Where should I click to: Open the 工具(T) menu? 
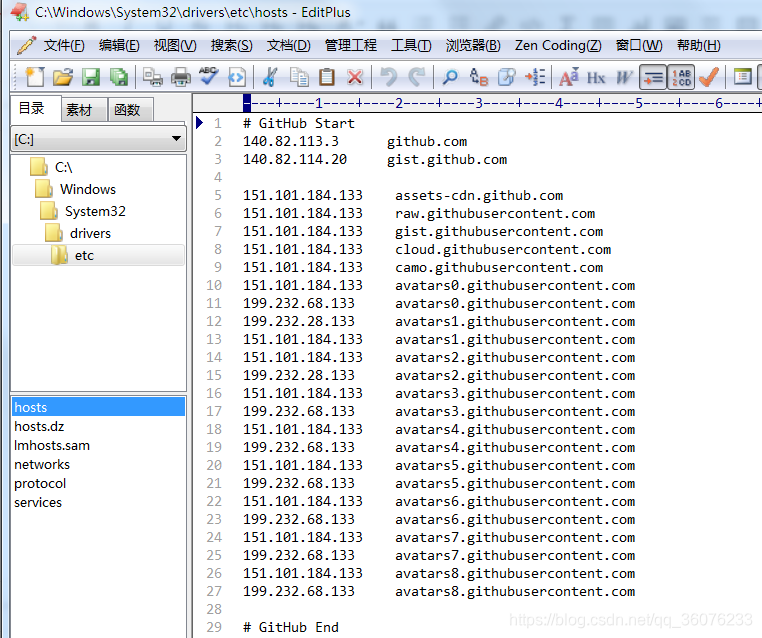(411, 45)
